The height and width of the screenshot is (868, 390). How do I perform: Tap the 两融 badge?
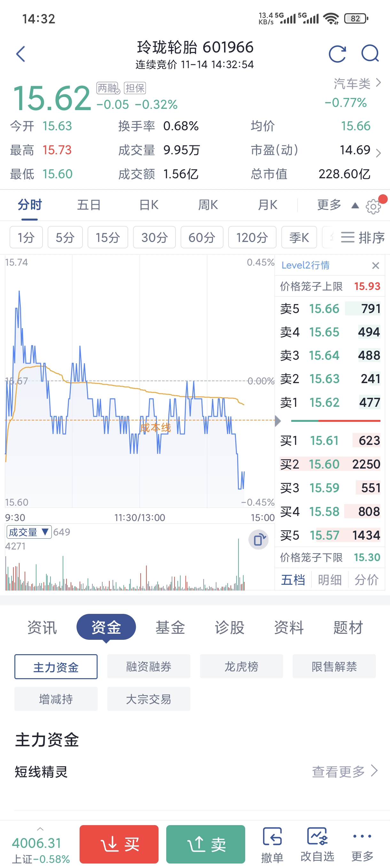point(108,88)
